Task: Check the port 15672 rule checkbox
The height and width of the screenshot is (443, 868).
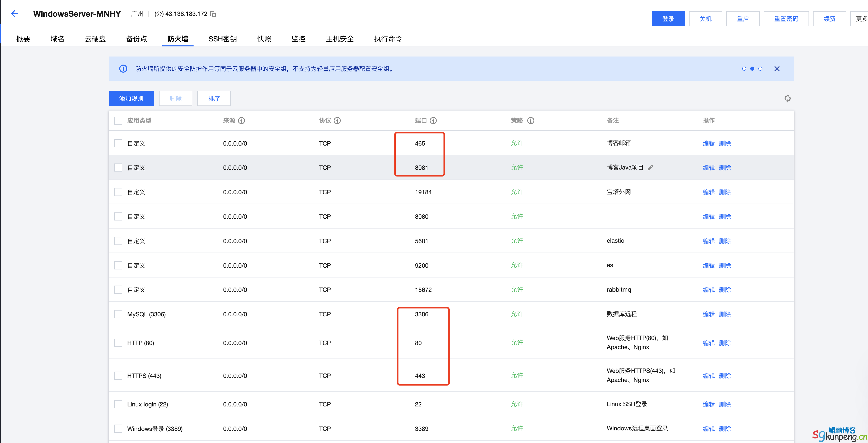Action: point(118,290)
